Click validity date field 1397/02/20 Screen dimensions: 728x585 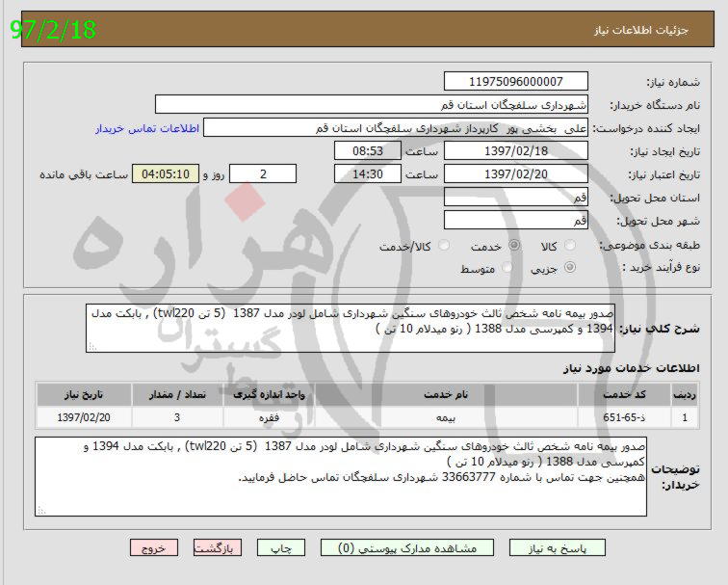(516, 173)
